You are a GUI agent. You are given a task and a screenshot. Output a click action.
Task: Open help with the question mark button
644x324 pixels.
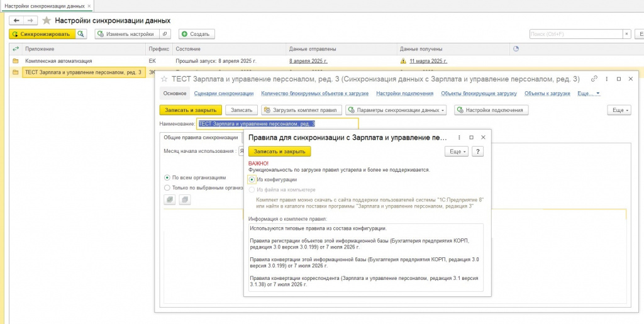coord(477,152)
